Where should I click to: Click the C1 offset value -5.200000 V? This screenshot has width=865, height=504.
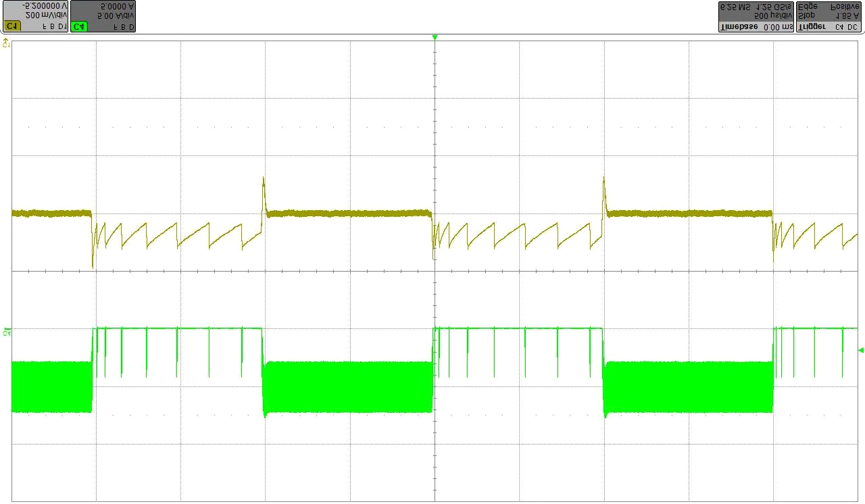pos(45,5)
